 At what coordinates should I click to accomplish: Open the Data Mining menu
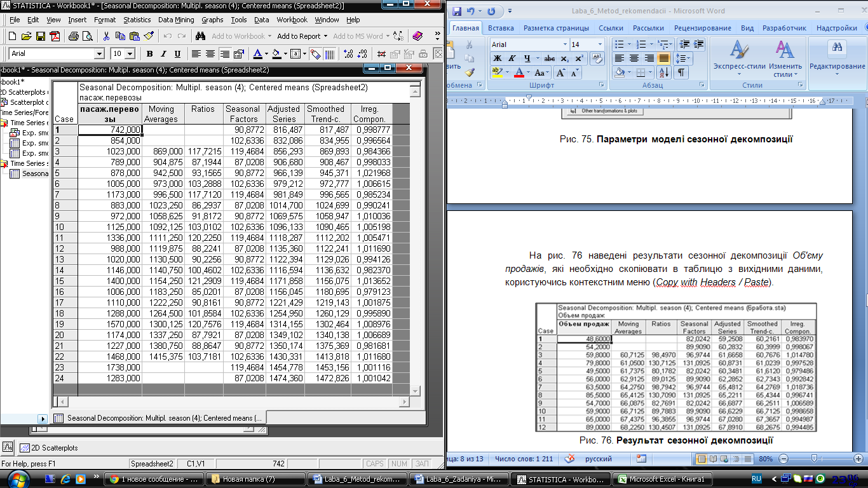click(x=176, y=20)
